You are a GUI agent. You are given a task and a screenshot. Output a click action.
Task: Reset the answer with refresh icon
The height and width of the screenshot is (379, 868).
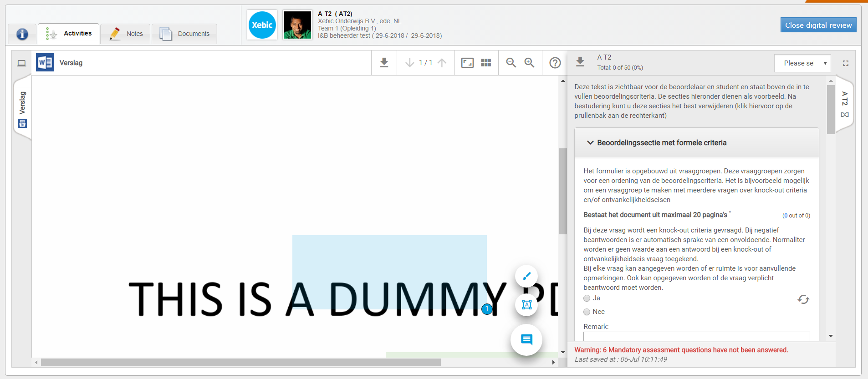click(803, 299)
